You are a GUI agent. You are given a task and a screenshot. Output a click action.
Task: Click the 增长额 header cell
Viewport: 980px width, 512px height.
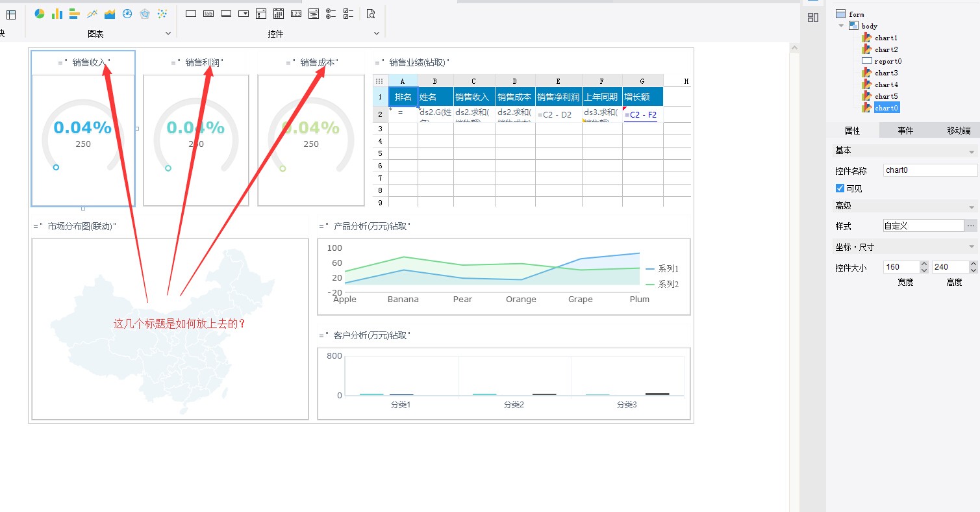[642, 97]
